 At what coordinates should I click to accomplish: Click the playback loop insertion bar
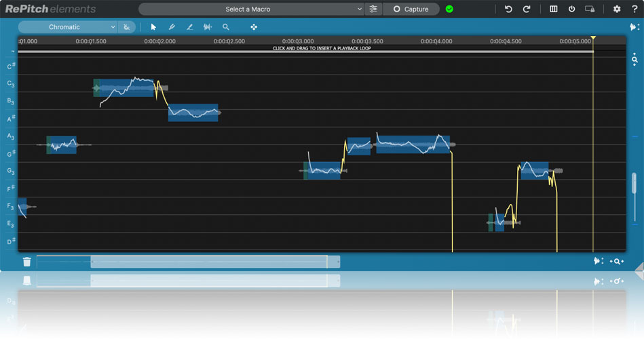pyautogui.click(x=322, y=49)
